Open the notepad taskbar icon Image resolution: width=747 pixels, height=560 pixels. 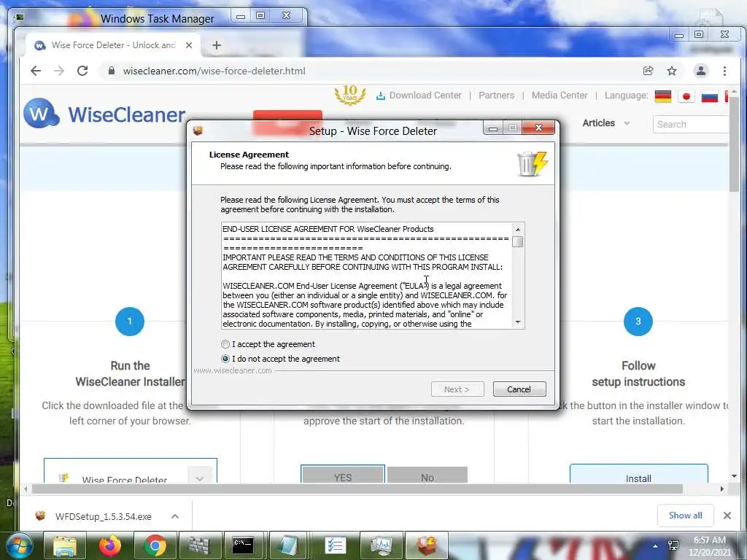click(289, 545)
